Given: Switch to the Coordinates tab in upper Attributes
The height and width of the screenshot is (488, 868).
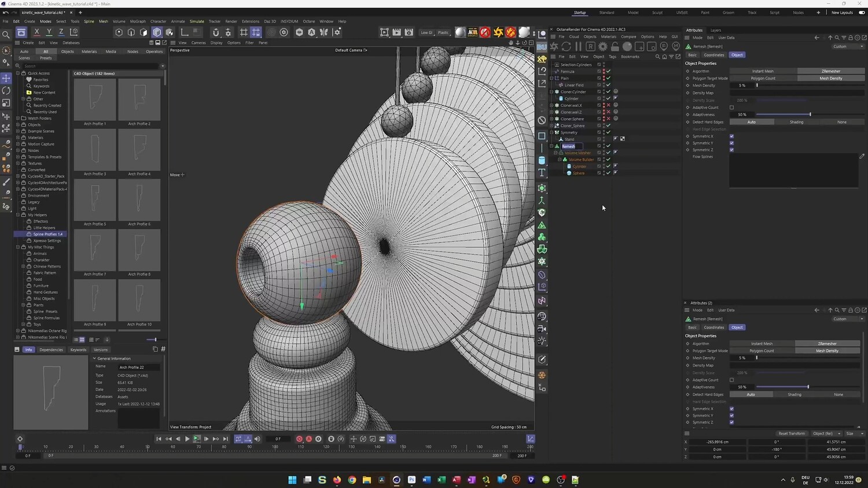Looking at the screenshot, I should 714,55.
